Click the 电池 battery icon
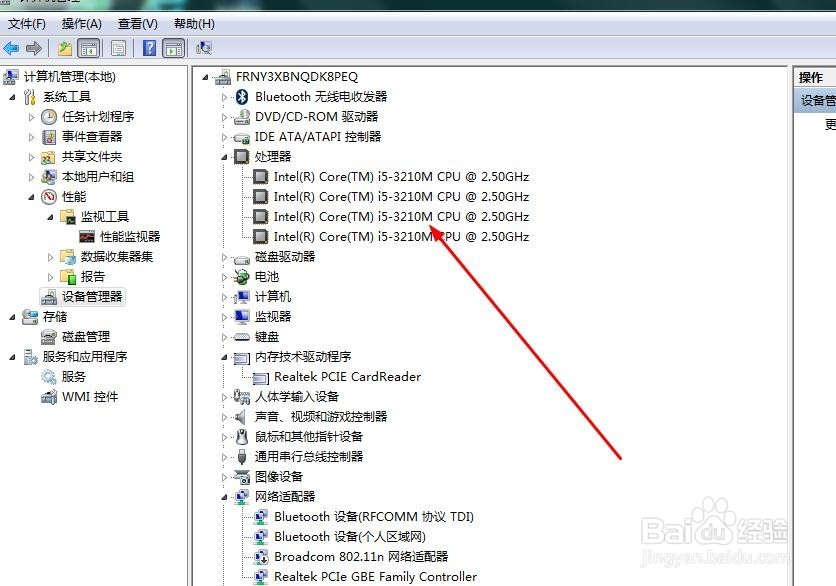836x586 pixels. click(x=242, y=277)
